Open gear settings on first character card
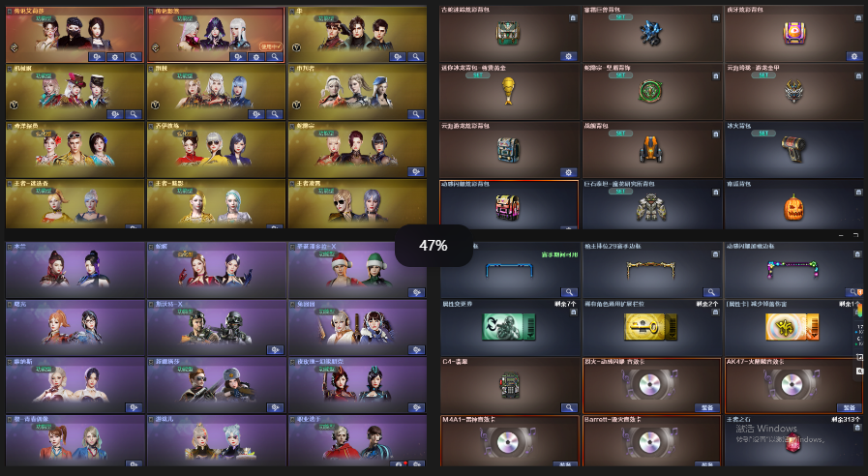The image size is (868, 476). tap(115, 57)
